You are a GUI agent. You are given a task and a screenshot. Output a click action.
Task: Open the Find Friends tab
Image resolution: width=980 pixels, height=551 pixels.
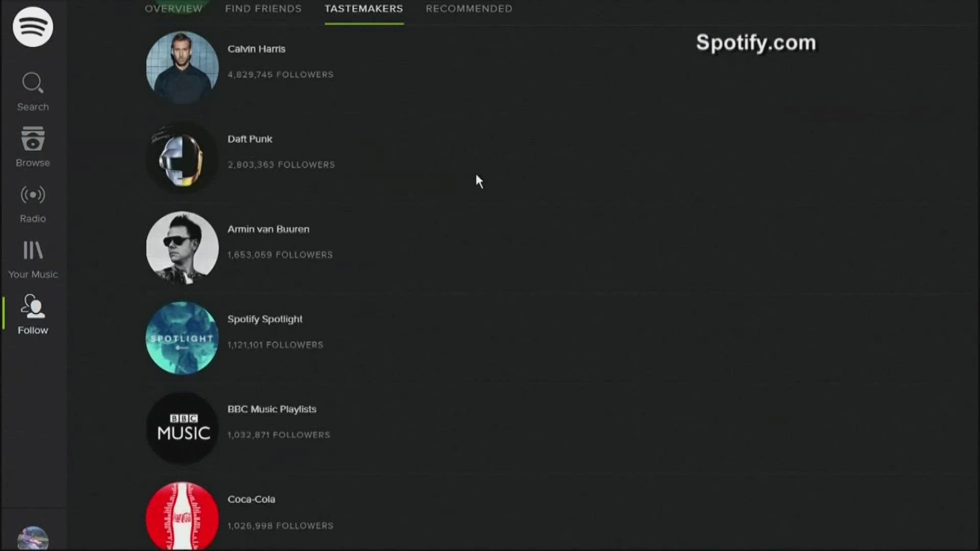pos(263,9)
